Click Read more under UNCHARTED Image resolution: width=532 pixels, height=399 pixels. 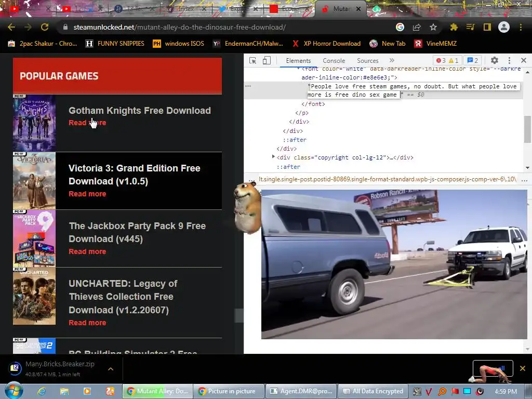click(87, 323)
